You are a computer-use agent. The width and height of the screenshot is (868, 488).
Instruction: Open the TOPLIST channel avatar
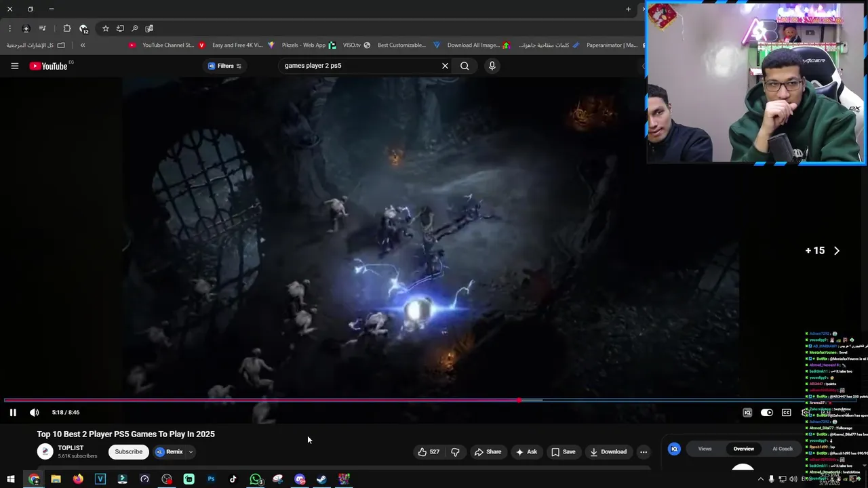(45, 451)
